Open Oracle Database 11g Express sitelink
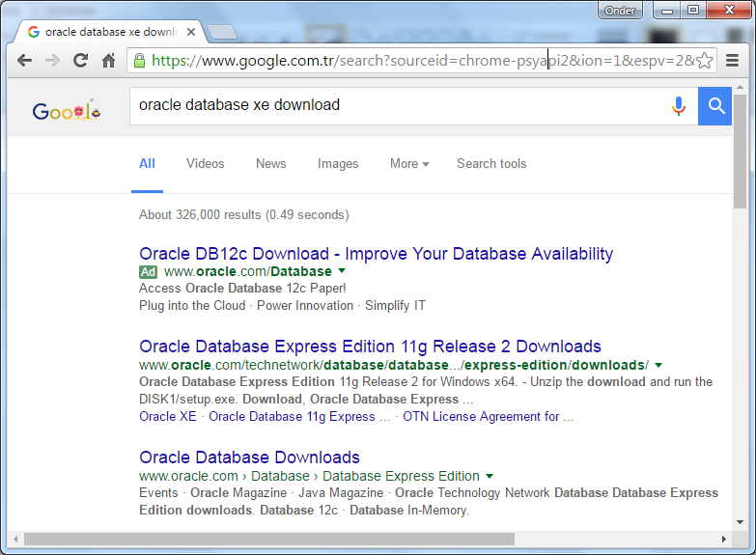Screen dimensions: 756x555 tap(299, 417)
